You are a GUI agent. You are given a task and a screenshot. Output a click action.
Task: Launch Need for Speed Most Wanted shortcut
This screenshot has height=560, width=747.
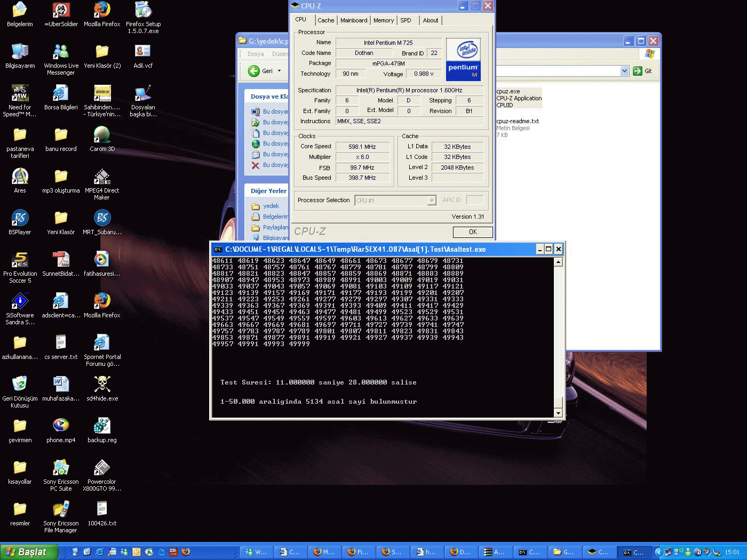[x=20, y=100]
